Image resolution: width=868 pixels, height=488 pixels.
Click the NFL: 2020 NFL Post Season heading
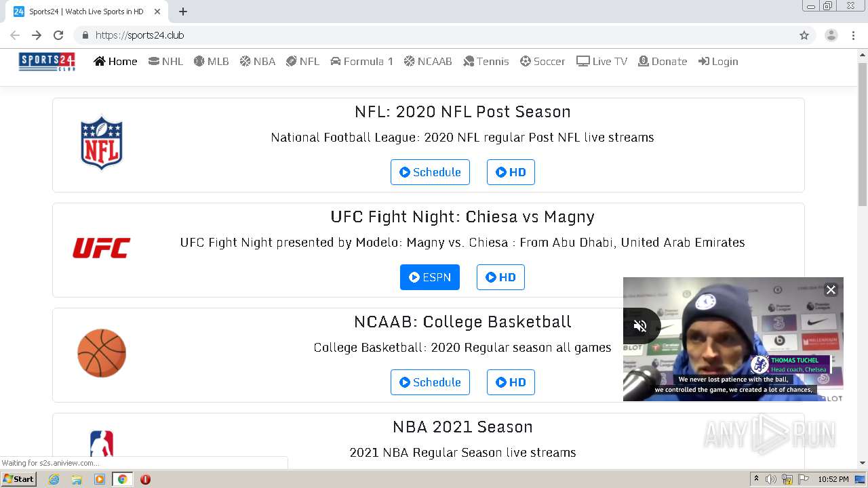click(462, 112)
